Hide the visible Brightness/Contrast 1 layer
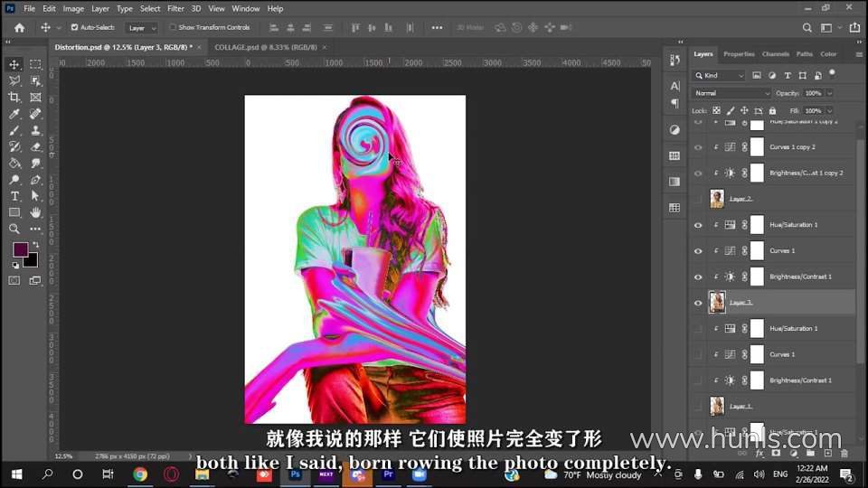The height and width of the screenshot is (488, 868). [697, 277]
